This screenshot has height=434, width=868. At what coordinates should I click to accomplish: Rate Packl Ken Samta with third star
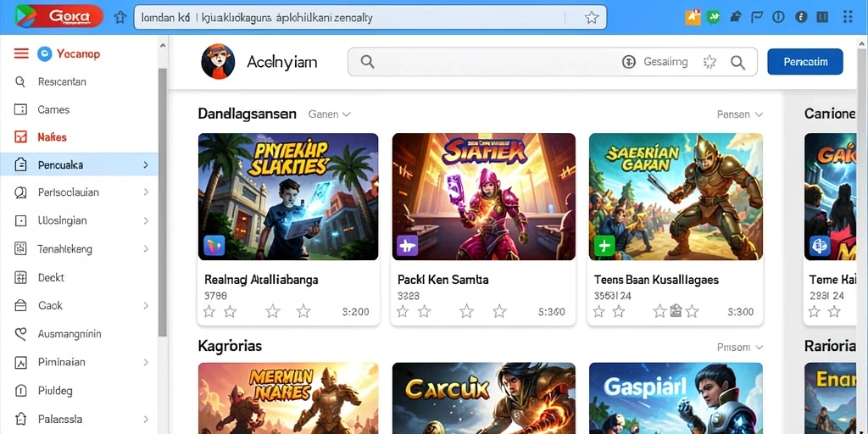tap(467, 311)
